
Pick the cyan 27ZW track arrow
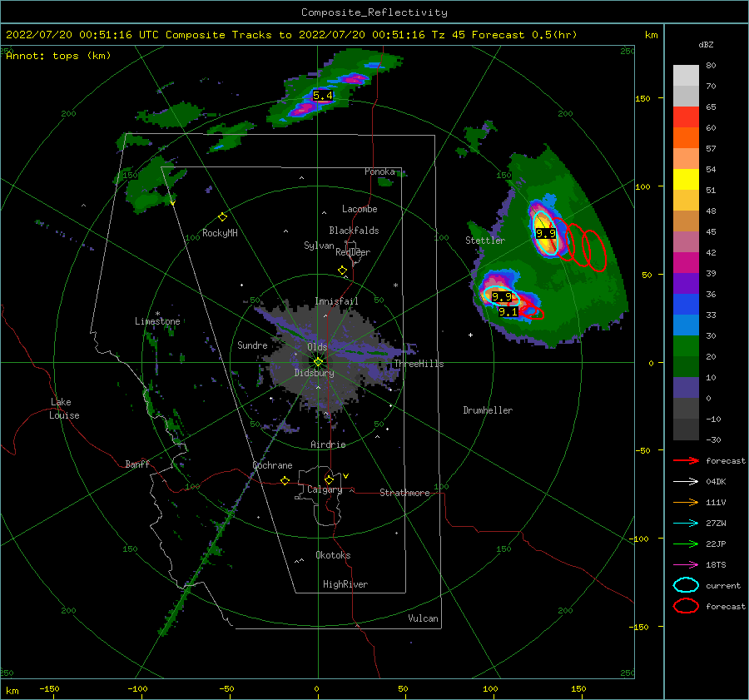(686, 524)
